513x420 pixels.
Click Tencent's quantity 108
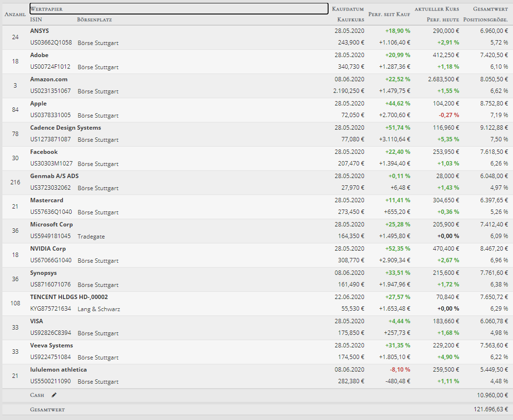tap(15, 303)
